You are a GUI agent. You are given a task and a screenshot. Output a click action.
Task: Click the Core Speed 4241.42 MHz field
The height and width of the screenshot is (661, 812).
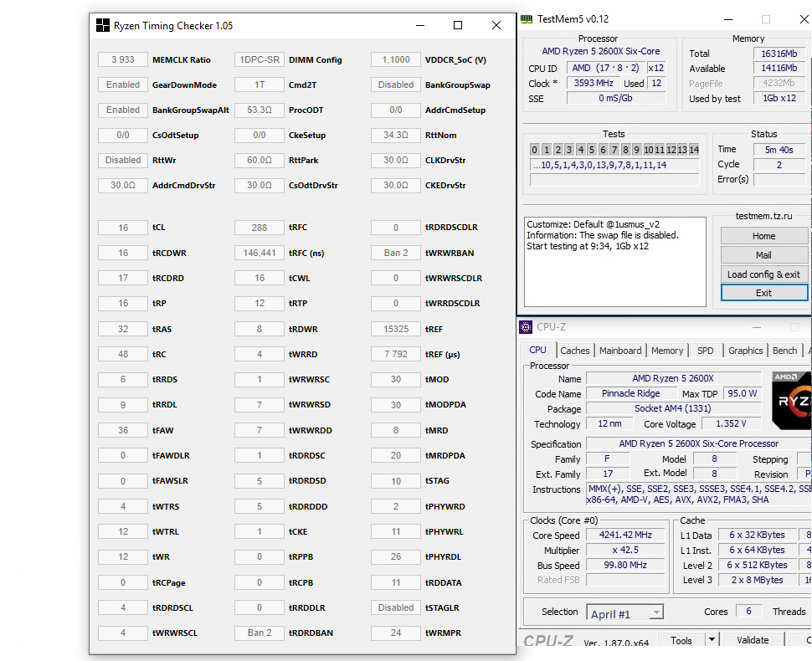(625, 535)
